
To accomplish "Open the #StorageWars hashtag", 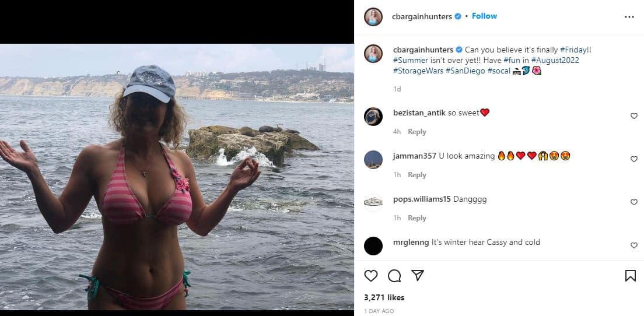I will pos(418,71).
